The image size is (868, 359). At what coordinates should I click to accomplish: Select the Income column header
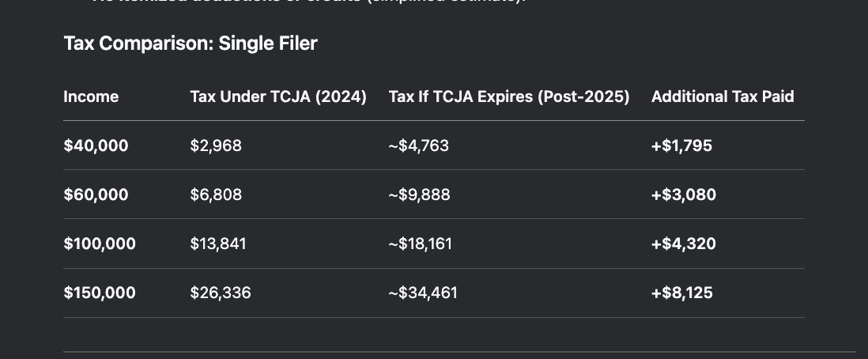pos(91,96)
